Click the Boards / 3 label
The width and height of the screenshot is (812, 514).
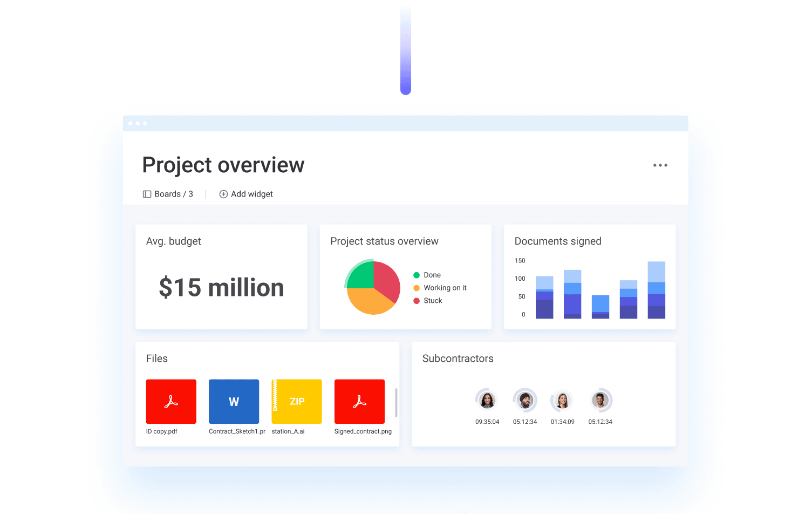(173, 194)
